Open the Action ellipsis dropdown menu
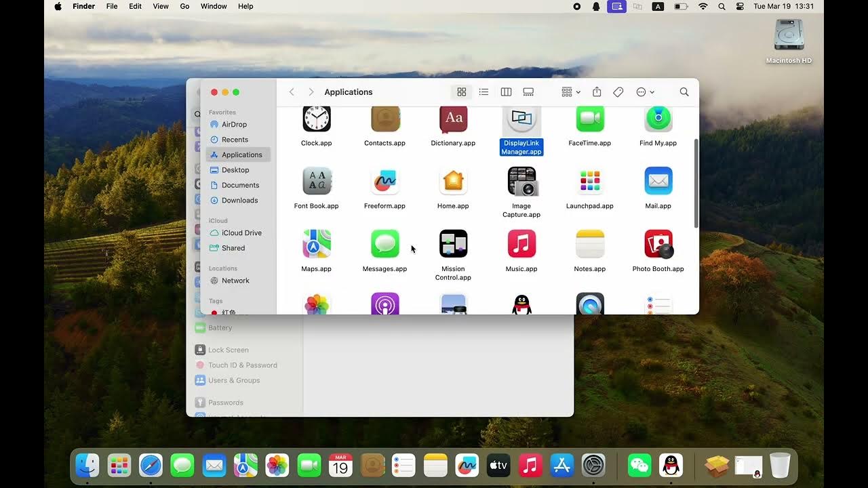 (x=645, y=92)
